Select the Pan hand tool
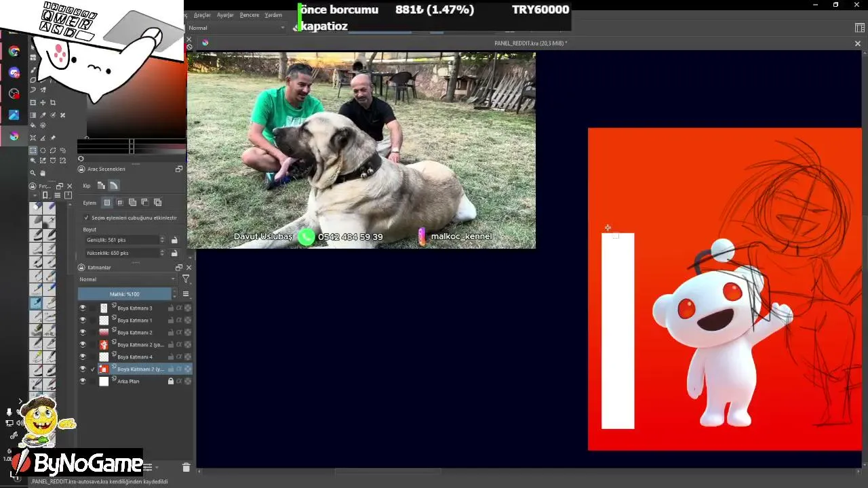 43,173
